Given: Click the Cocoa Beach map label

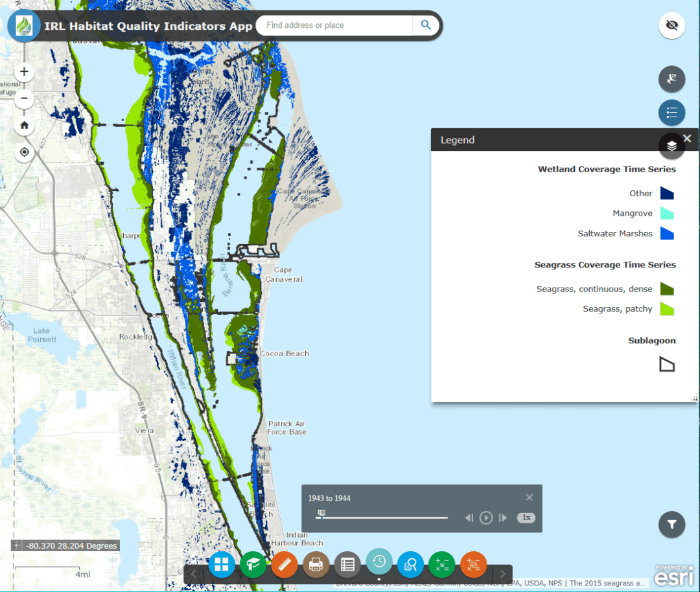Looking at the screenshot, I should [x=285, y=354].
